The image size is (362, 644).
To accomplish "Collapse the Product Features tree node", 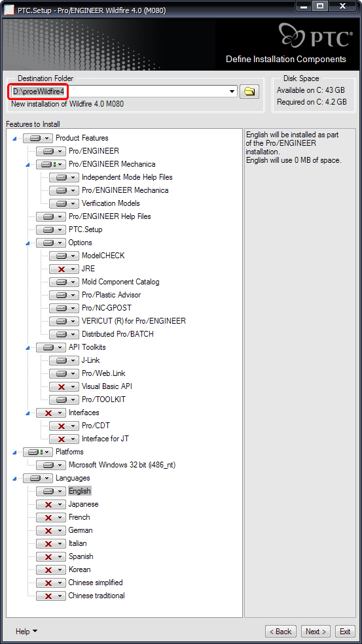I will tap(15, 139).
